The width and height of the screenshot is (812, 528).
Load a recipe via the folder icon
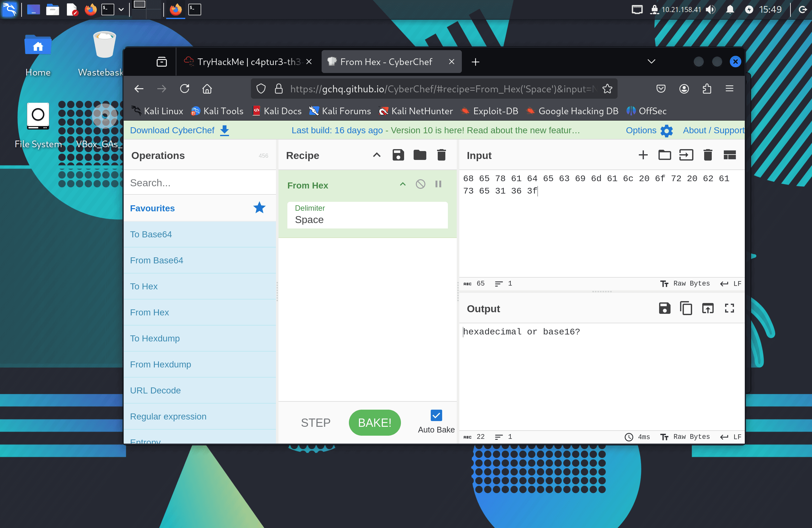coord(420,155)
